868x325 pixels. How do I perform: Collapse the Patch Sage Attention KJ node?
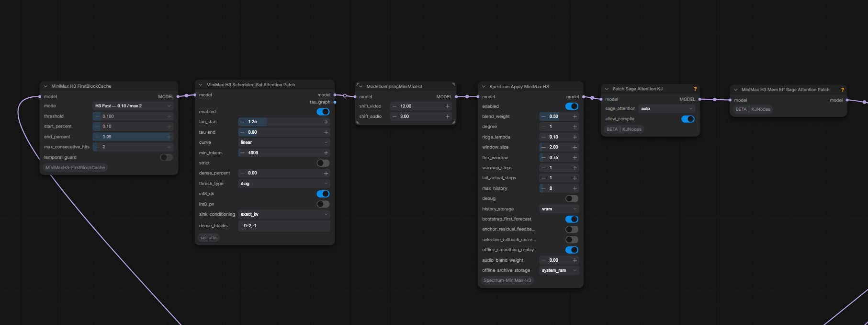(x=607, y=89)
